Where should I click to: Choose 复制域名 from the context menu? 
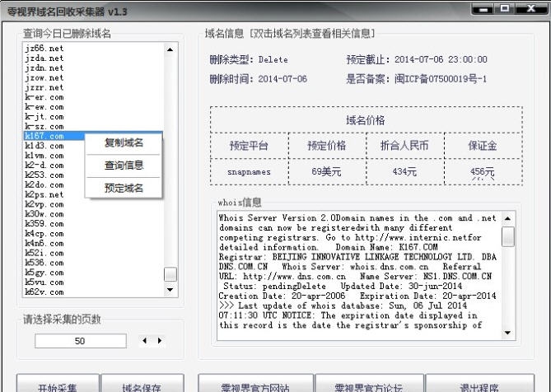click(x=124, y=142)
